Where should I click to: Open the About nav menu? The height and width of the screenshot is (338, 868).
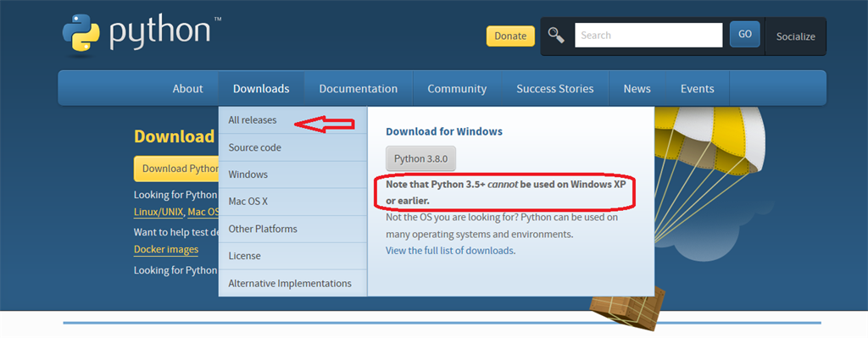187,88
